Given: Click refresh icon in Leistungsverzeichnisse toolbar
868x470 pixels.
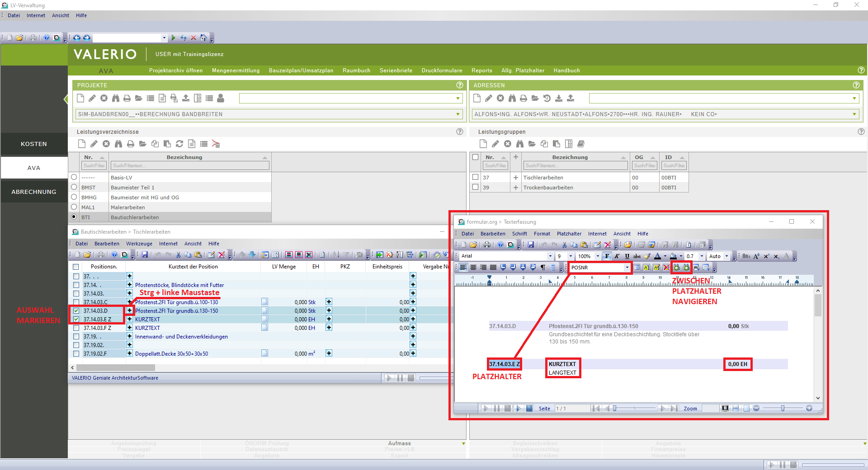Looking at the screenshot, I should click(x=179, y=144).
